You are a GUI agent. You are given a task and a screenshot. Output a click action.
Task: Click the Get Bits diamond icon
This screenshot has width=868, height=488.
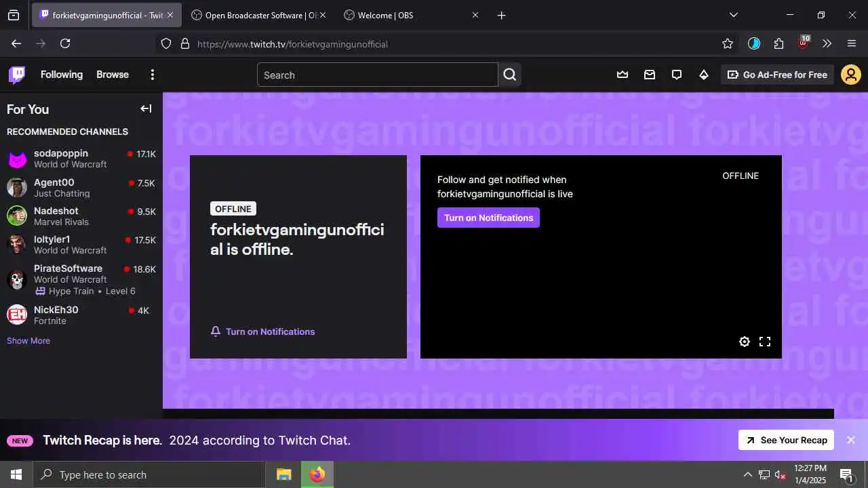click(704, 75)
